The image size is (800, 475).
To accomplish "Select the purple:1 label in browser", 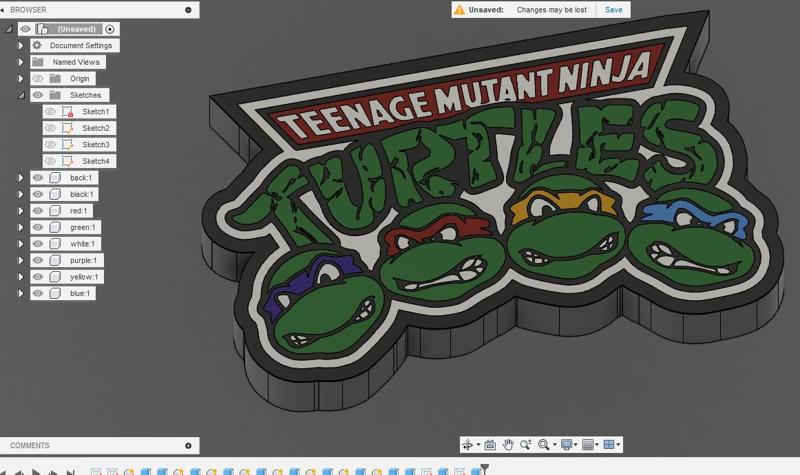I will point(83,260).
